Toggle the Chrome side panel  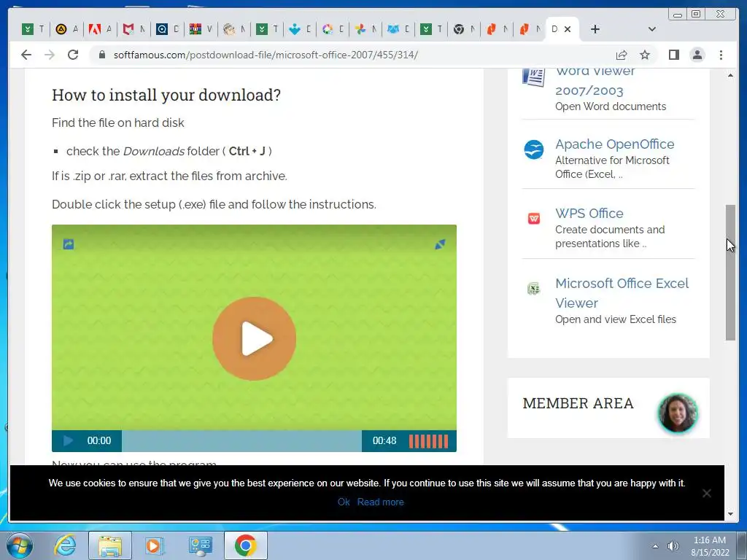(x=673, y=55)
